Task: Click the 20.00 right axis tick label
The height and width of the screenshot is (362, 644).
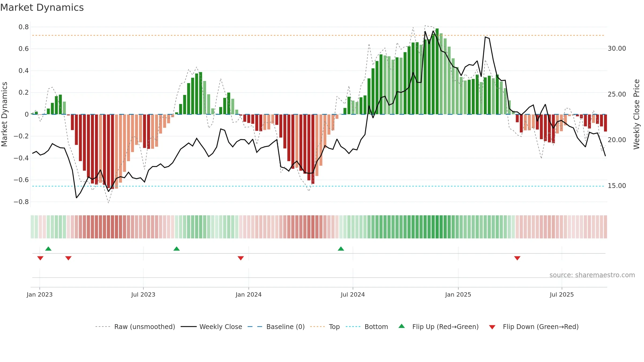Action: (617, 140)
